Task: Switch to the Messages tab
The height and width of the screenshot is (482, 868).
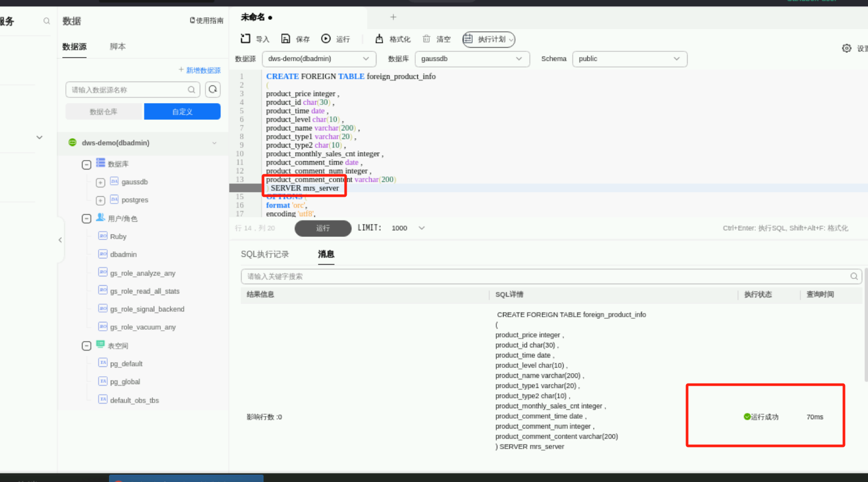Action: pyautogui.click(x=326, y=254)
